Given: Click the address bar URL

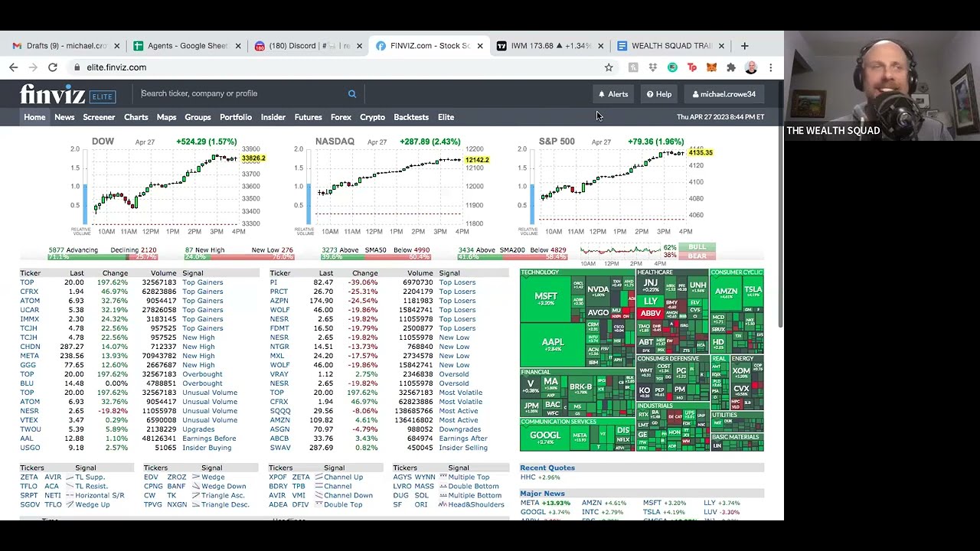Looking at the screenshot, I should (x=116, y=67).
